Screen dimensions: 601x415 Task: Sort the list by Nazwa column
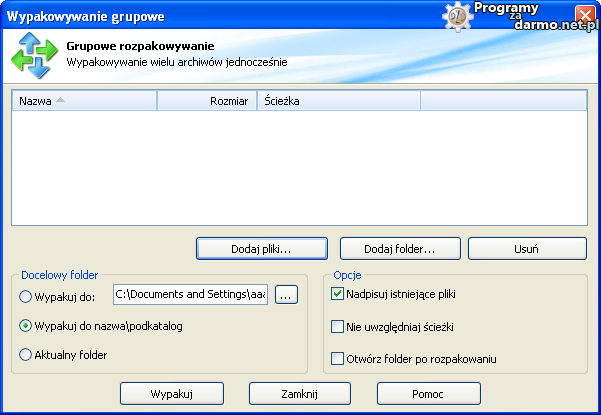pyautogui.click(x=84, y=101)
